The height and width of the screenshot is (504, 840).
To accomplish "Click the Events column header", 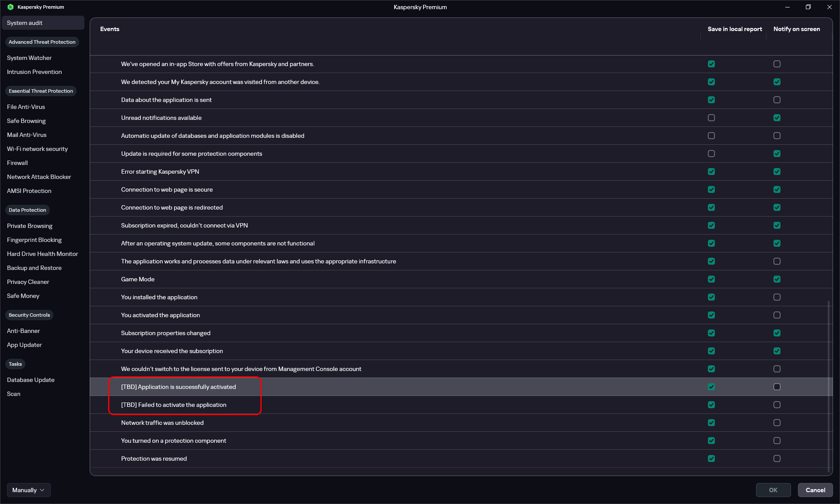I will (x=110, y=29).
